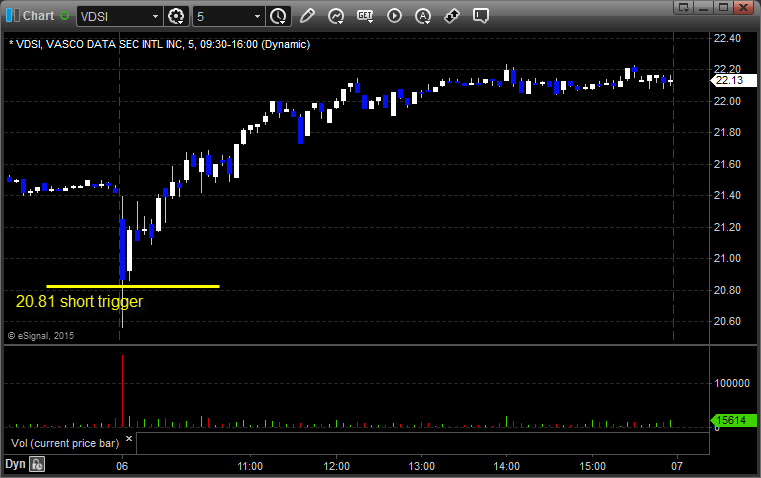The image size is (761, 478).
Task: Select the 20.81 short trigger text
Action: click(x=80, y=301)
